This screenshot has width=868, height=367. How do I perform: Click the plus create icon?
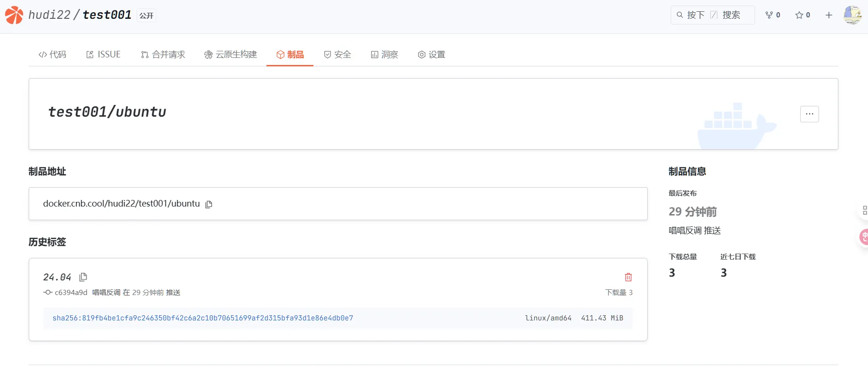829,15
